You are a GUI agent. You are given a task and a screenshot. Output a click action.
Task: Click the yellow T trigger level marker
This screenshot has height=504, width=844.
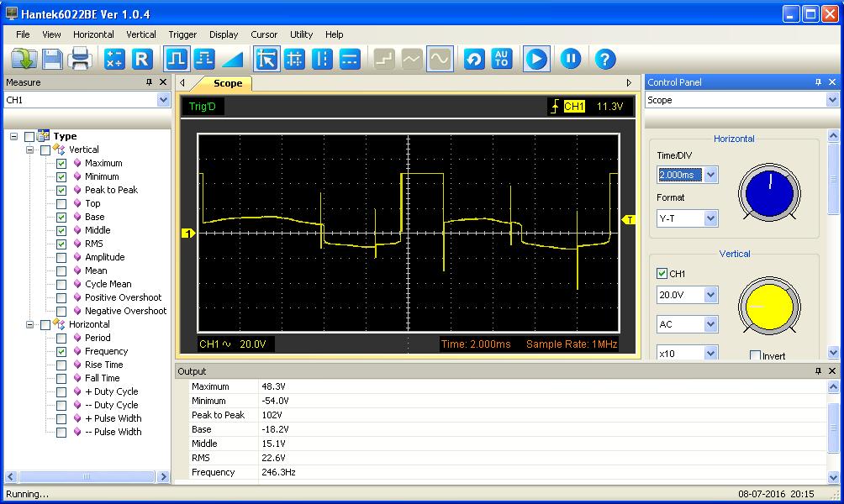[628, 219]
